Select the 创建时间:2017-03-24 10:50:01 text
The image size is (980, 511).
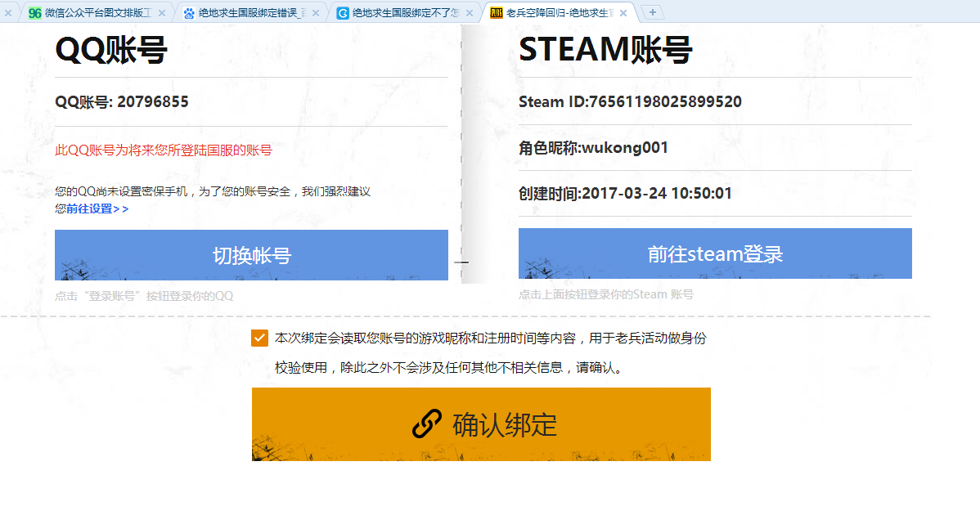coord(625,194)
